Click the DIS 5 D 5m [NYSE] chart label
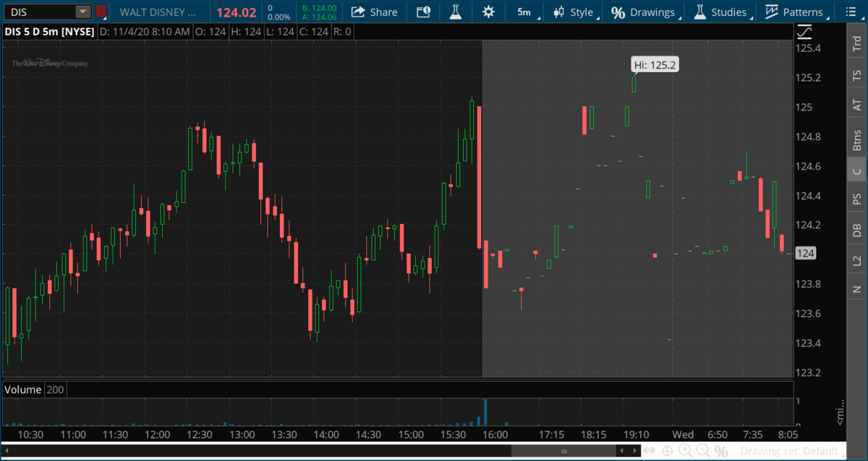 click(x=49, y=31)
